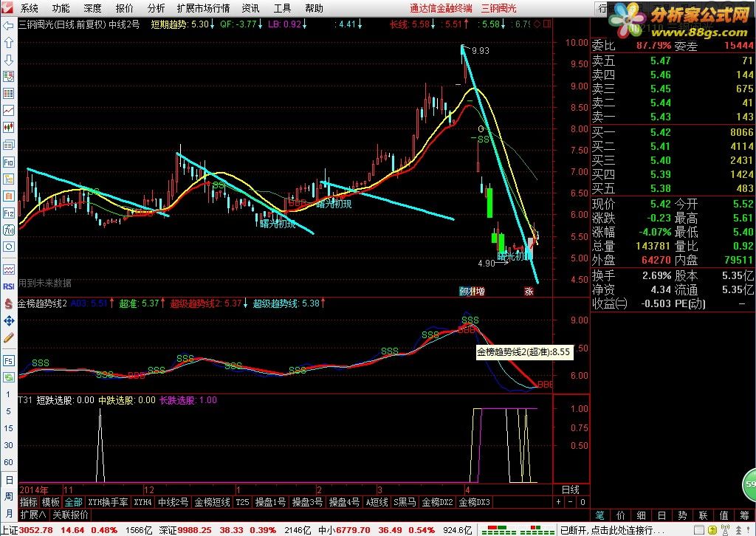Switch to the 价 tab in quote panel
The height and width of the screenshot is (536, 756).
point(620,515)
